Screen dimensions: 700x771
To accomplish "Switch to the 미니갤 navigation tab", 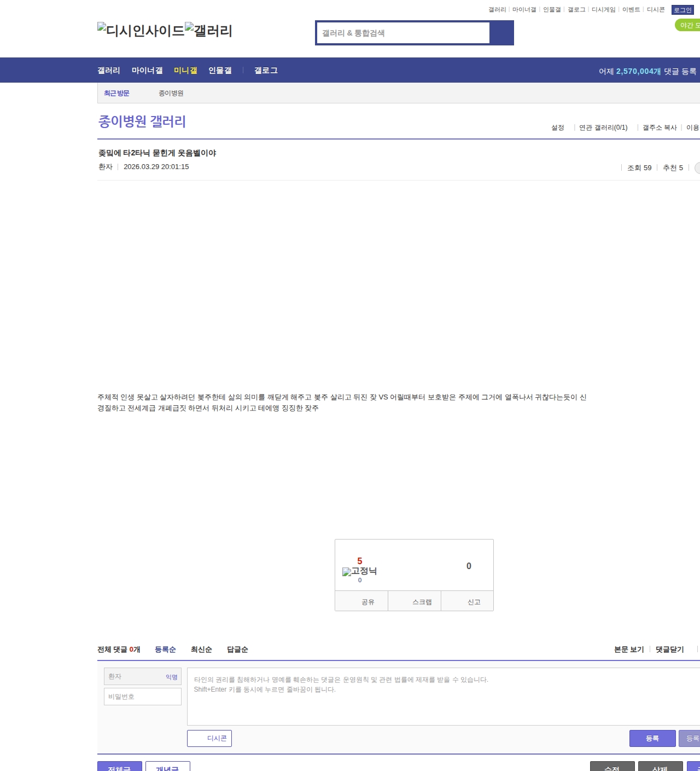I will 185,71.
